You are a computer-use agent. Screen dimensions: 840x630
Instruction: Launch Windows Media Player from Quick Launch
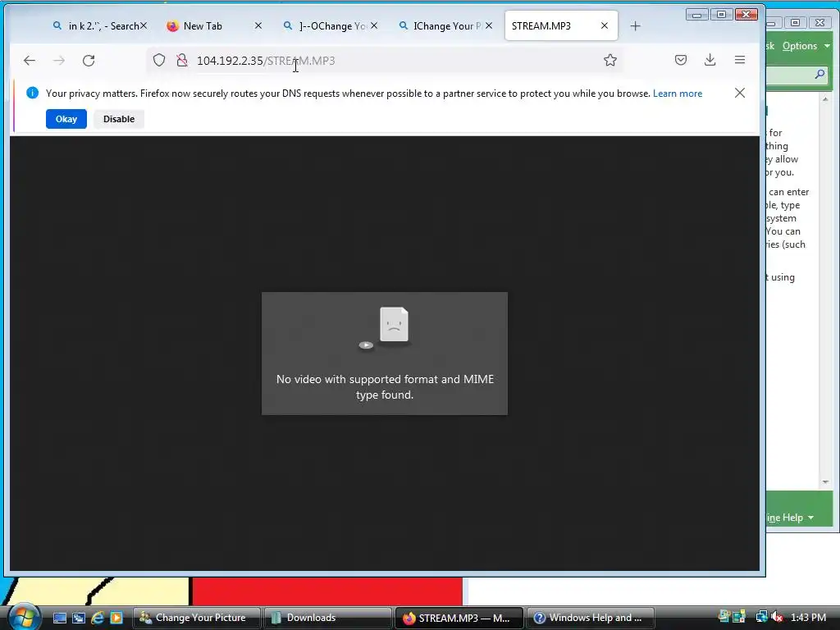pyautogui.click(x=116, y=618)
